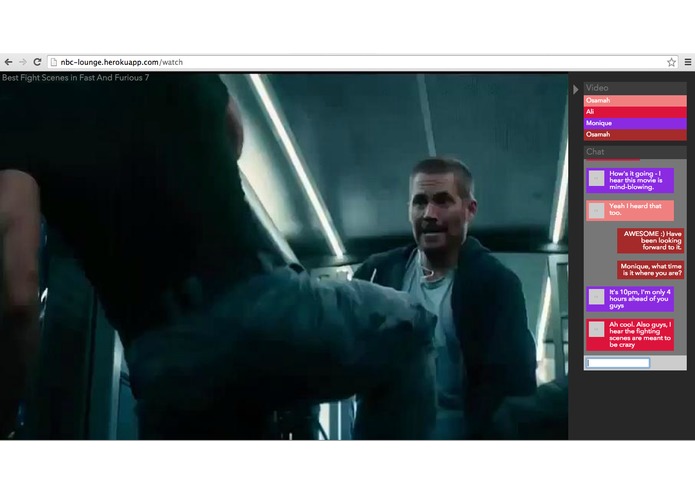The image size is (695, 494).
Task: Select the Ali user row
Action: 635,112
